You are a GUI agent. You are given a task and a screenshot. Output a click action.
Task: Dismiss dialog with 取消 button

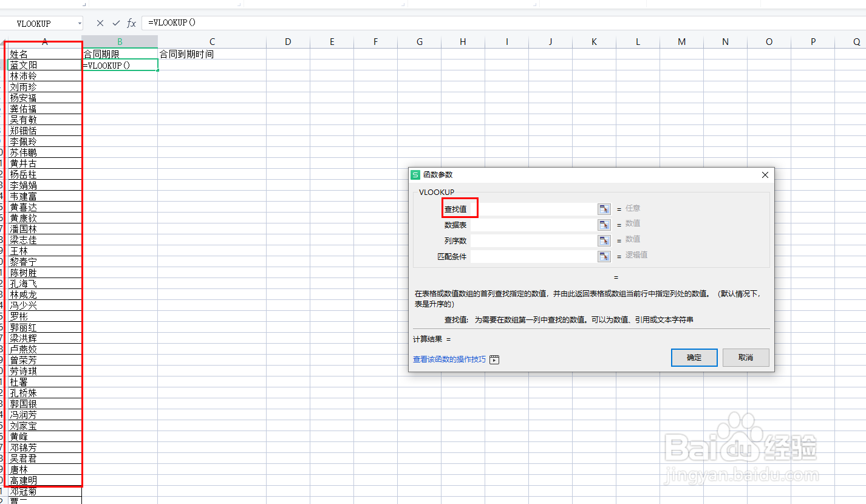click(x=746, y=358)
